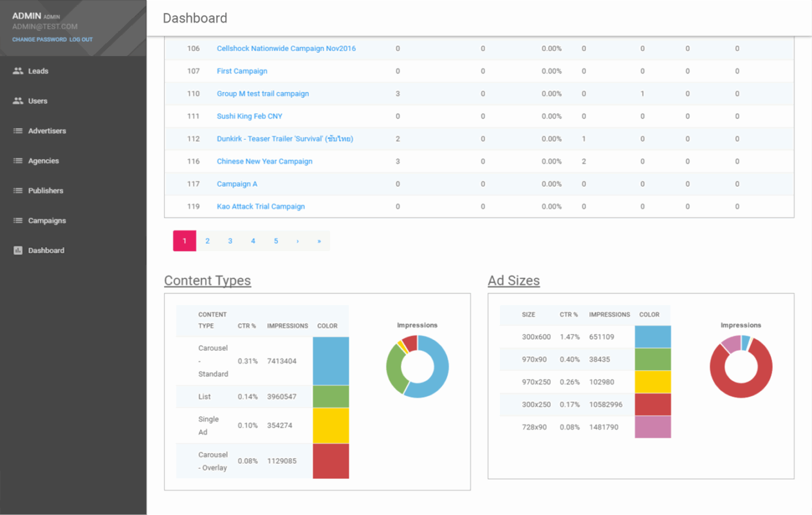Select the Leads icon in the sidebar
Image resolution: width=812 pixels, height=515 pixels.
[17, 71]
